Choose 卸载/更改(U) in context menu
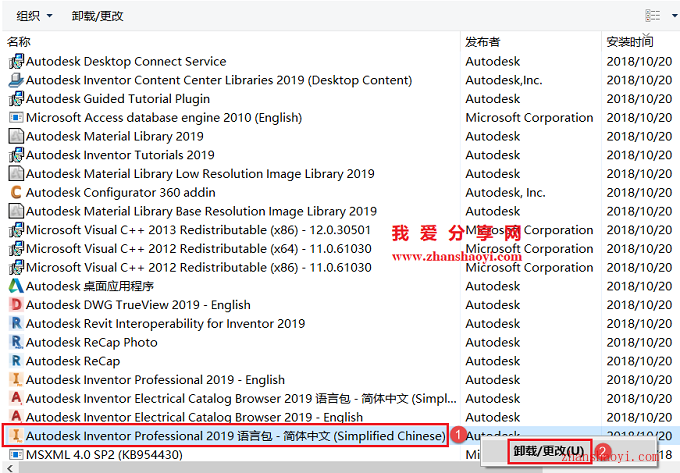 549,451
